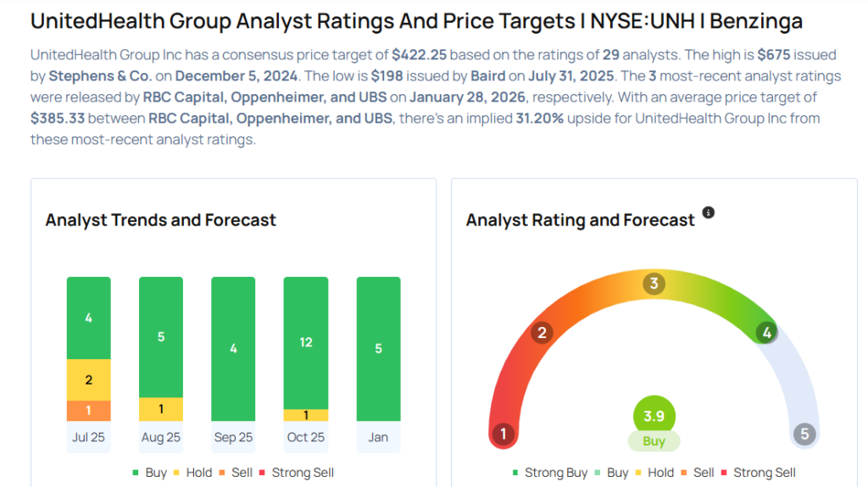Click the Buy badge under the 3.9 score
The width and height of the screenshot is (868, 487).
(654, 441)
